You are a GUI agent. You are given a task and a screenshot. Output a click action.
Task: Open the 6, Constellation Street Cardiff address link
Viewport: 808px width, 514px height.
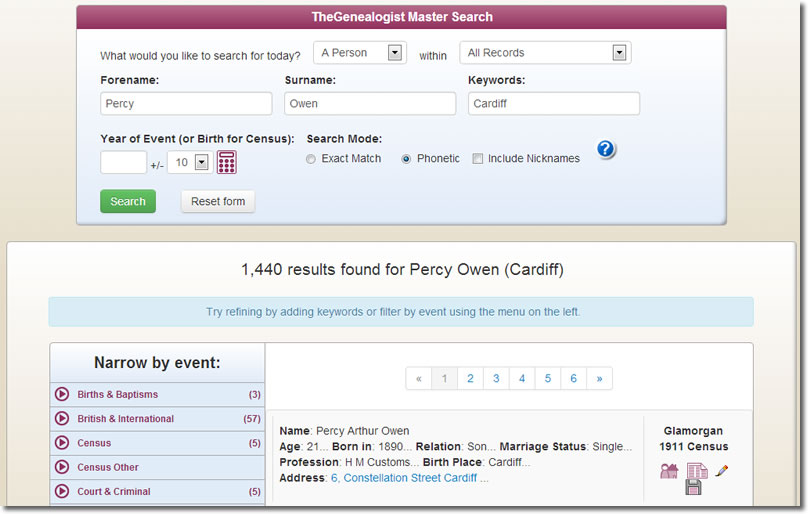tap(404, 478)
